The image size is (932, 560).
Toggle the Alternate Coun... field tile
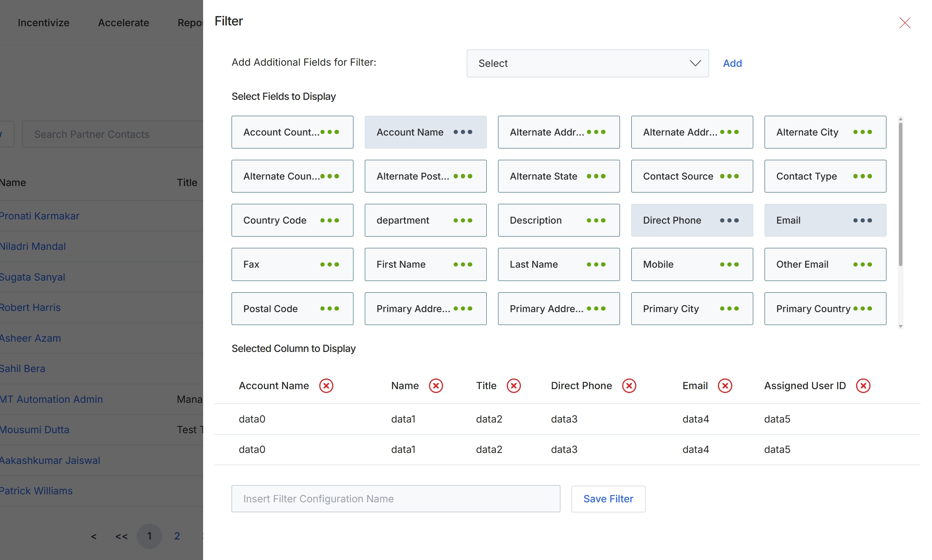292,176
